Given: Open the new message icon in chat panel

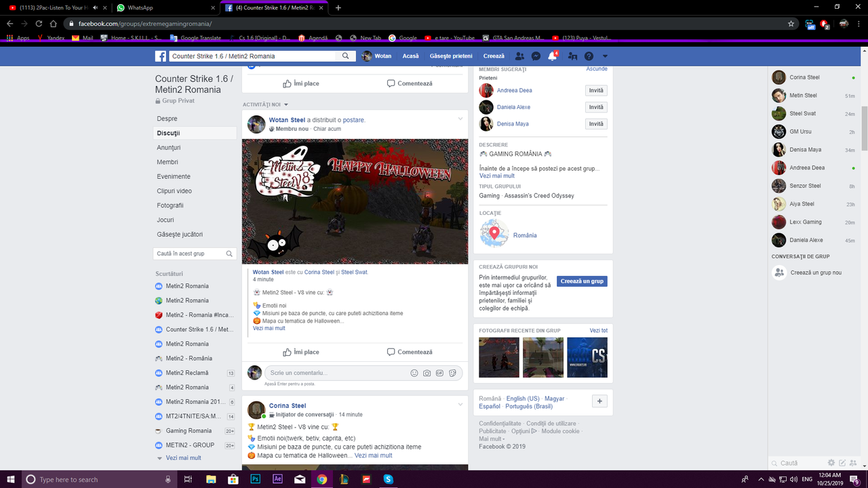Looking at the screenshot, I should pyautogui.click(x=841, y=462).
